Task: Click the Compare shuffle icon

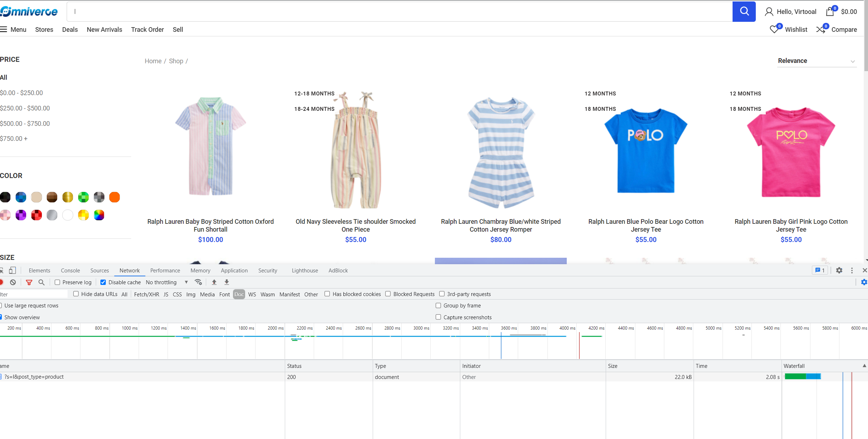Action: (x=820, y=29)
